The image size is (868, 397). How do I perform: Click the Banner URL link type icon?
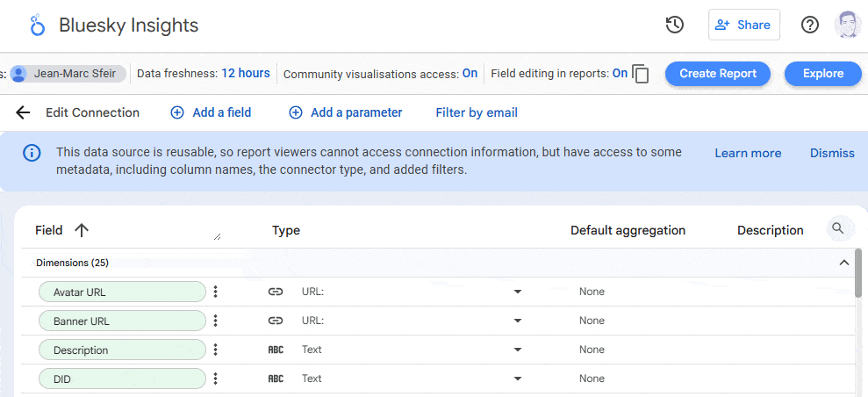click(x=276, y=321)
